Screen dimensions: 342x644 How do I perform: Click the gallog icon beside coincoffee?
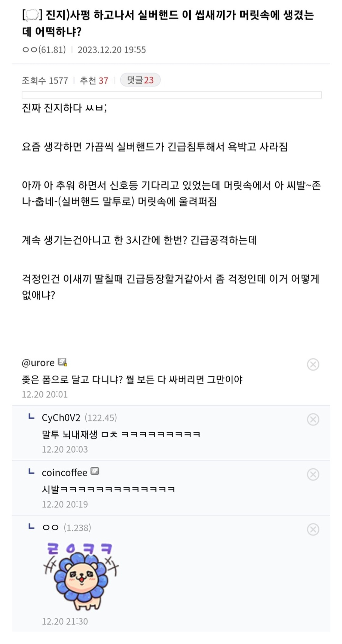(x=95, y=471)
